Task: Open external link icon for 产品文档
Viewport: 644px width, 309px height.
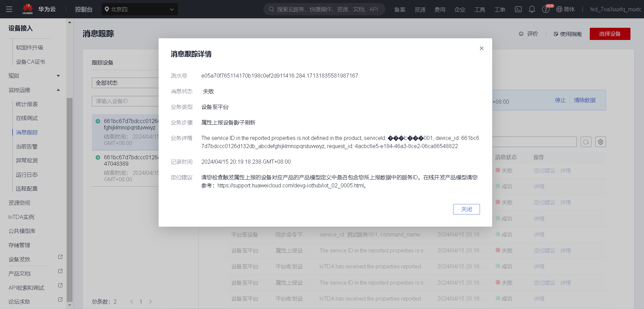Action: (60, 271)
